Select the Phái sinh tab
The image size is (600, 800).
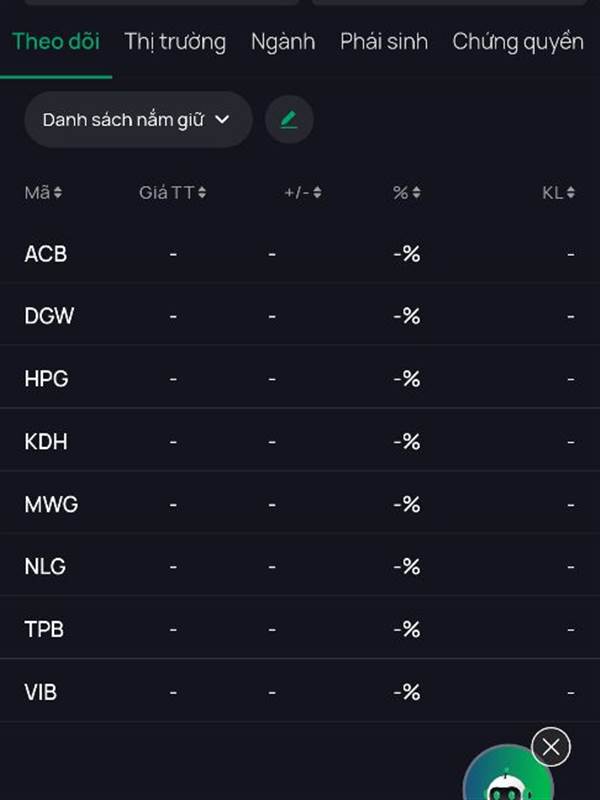pyautogui.click(x=384, y=42)
